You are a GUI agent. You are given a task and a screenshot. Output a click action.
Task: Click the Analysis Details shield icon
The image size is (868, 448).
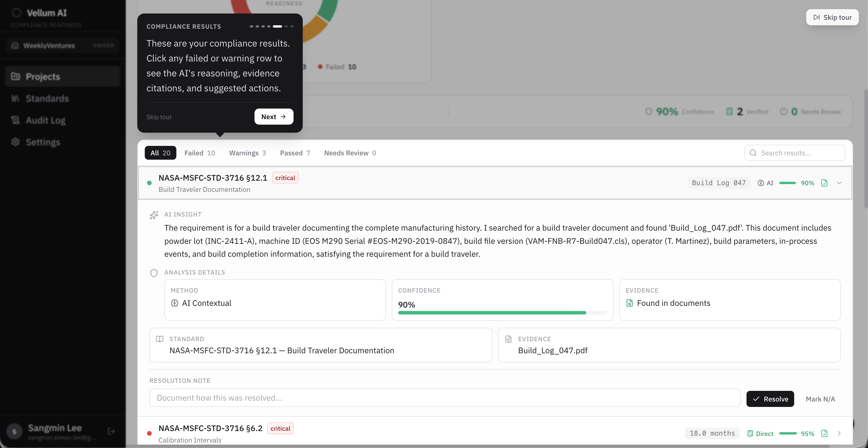click(154, 273)
